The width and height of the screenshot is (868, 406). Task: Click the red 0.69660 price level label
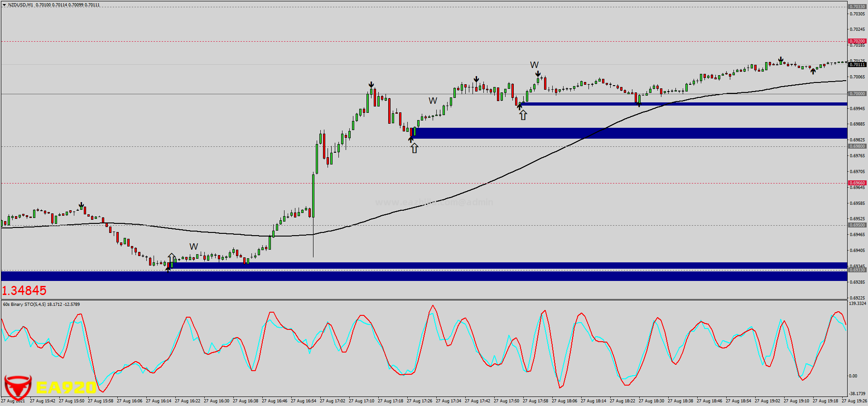pyautogui.click(x=857, y=183)
